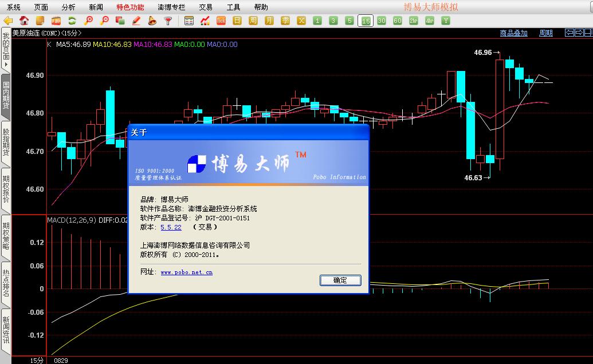
Task: Zoom out with the minus magnifier icon
Action: [104, 21]
